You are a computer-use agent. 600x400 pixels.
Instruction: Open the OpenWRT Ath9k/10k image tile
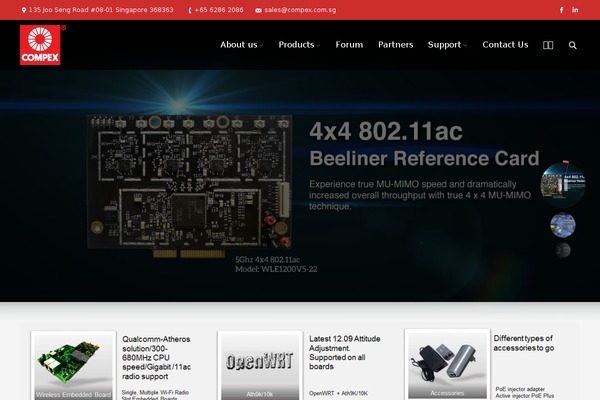[x=260, y=366]
